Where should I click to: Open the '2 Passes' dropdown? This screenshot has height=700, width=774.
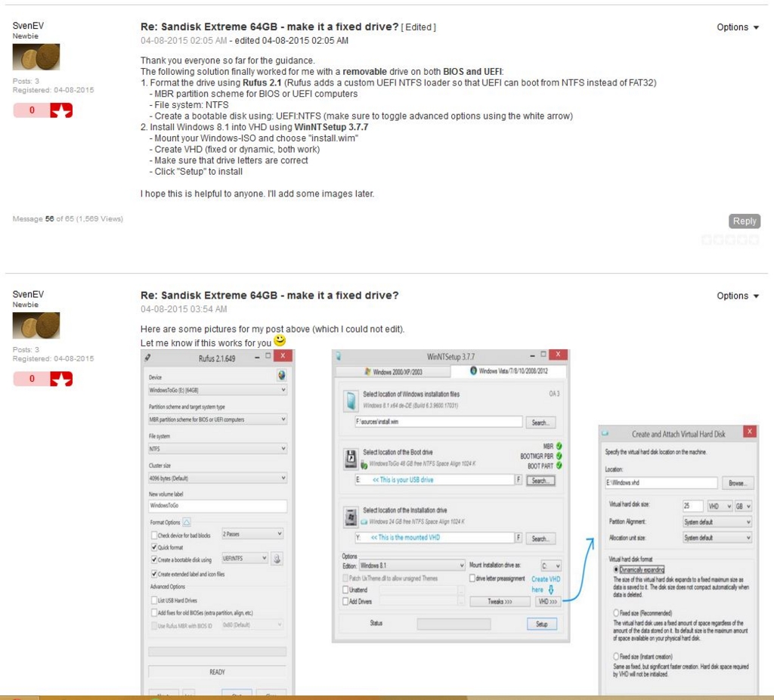(x=252, y=534)
